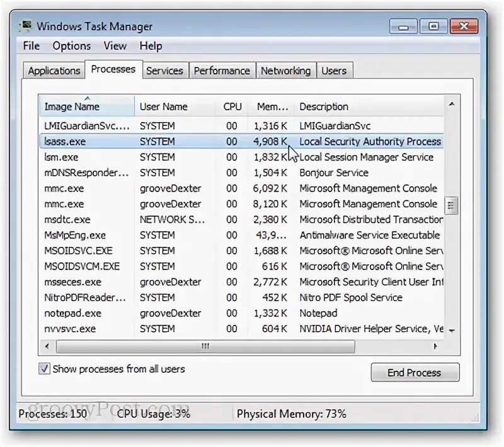Click the Task Manager title bar icon
Viewport: 504px width, 447px height.
[x=26, y=26]
